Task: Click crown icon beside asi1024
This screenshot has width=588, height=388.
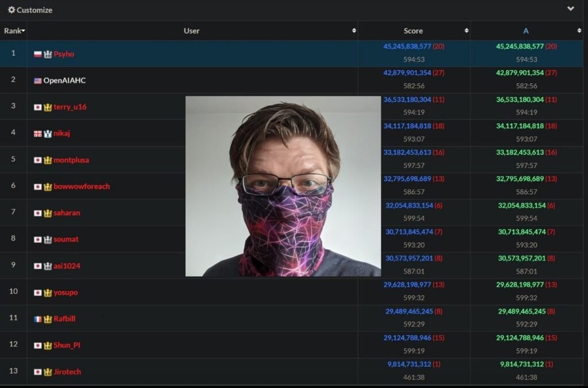Action: coord(48,266)
